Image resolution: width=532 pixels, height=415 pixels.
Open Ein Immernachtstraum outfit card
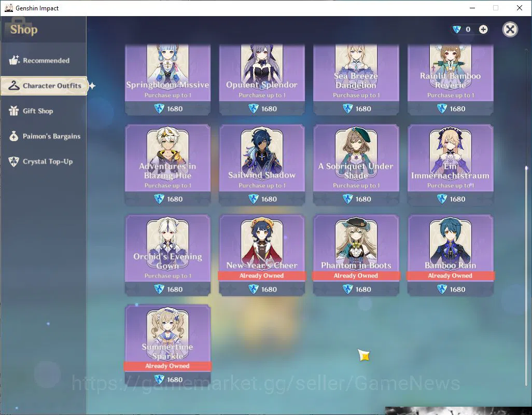tap(450, 165)
